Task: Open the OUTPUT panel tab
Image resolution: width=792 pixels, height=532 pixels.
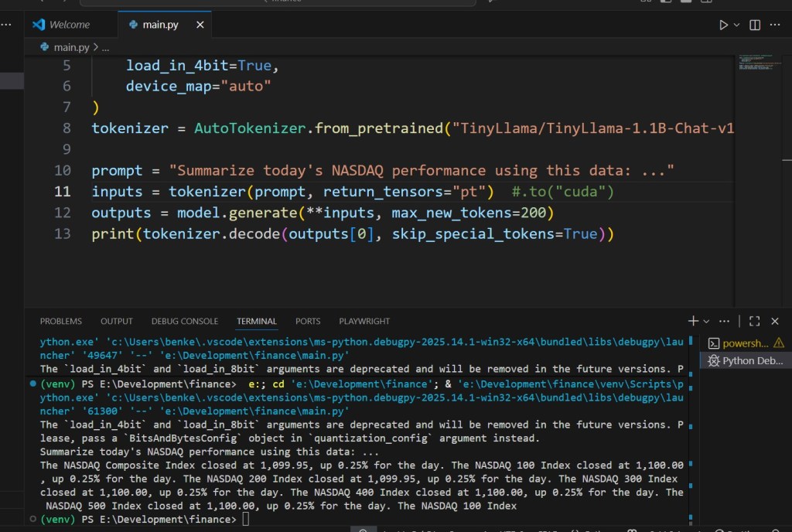Action: click(116, 321)
